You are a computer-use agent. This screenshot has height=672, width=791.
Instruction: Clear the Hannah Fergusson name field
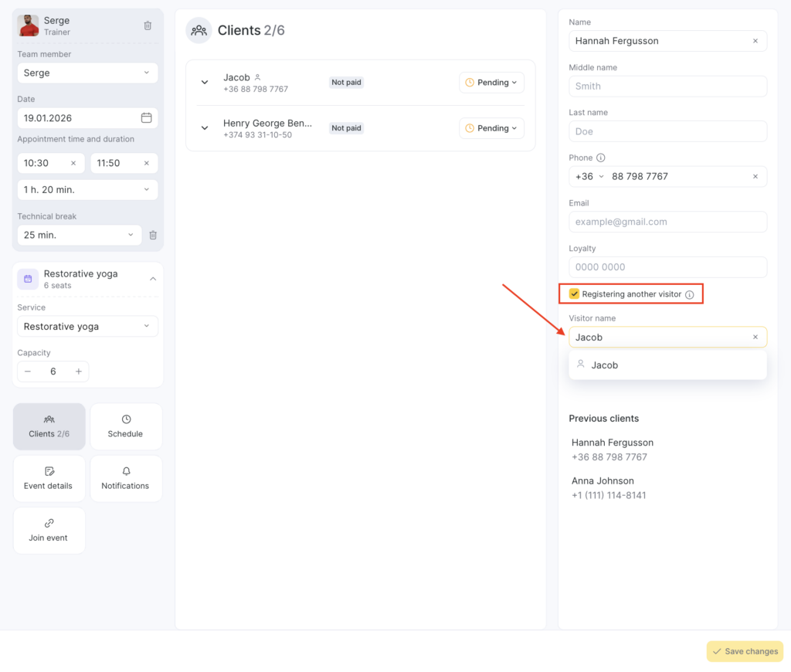coord(755,41)
